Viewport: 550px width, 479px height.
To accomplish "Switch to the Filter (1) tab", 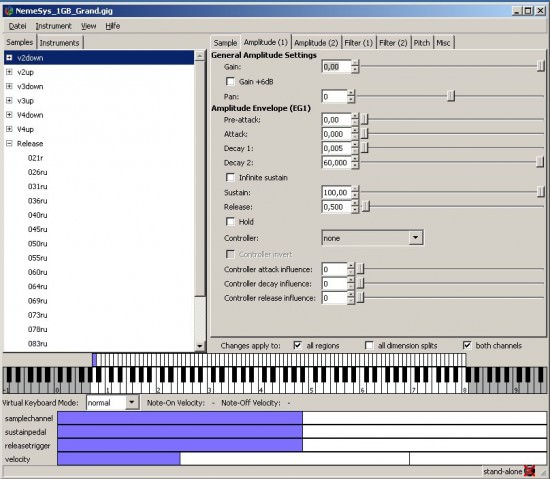I will 358,43.
